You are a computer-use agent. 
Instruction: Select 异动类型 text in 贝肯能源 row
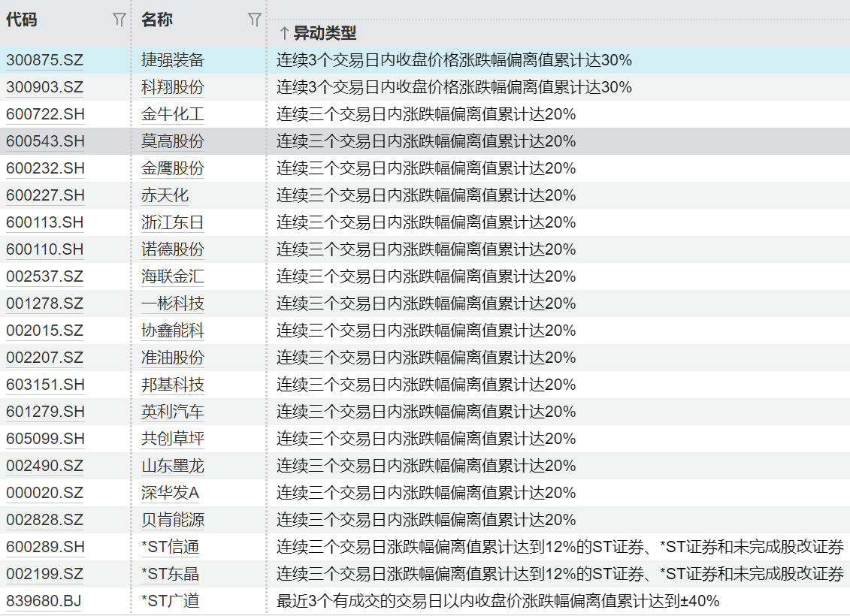[x=426, y=521]
